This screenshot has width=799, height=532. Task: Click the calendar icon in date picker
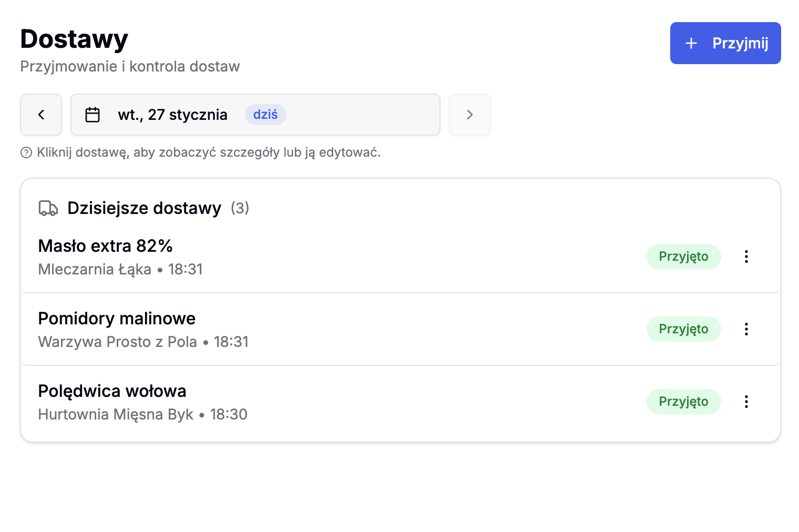coord(93,115)
